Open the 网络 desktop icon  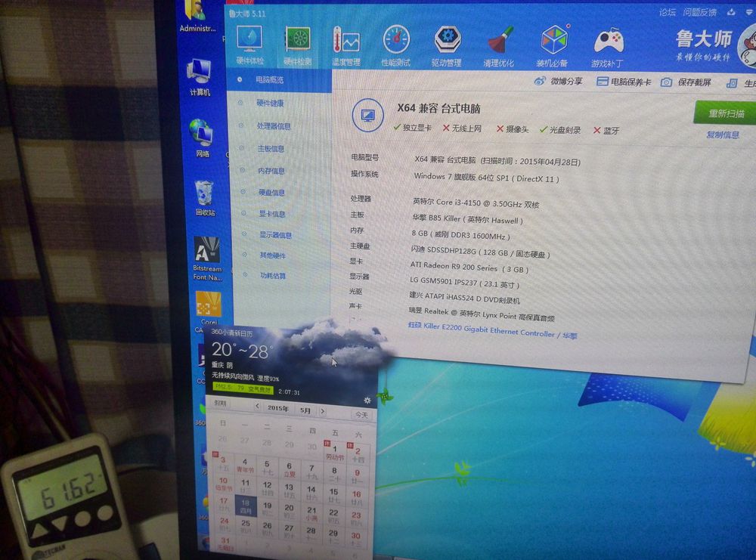(202, 138)
